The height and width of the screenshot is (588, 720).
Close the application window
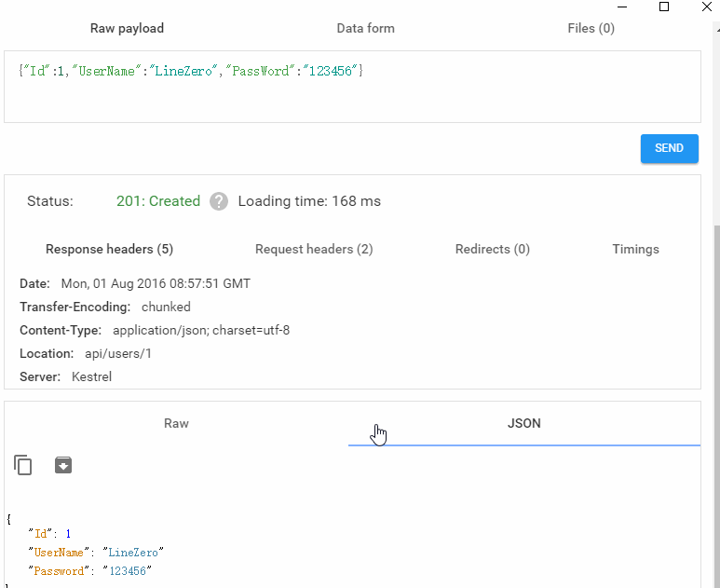pos(707,7)
